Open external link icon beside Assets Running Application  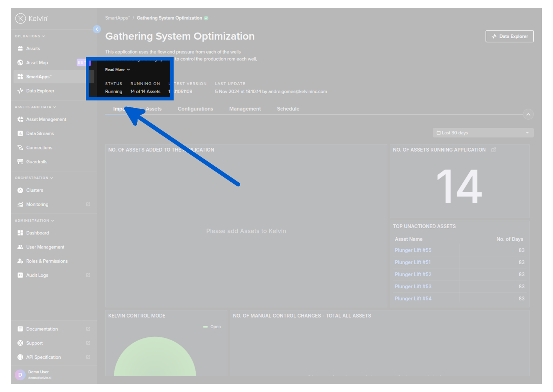pyautogui.click(x=493, y=150)
